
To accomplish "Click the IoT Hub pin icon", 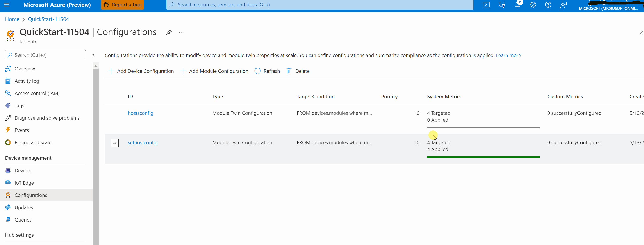I will tap(169, 32).
